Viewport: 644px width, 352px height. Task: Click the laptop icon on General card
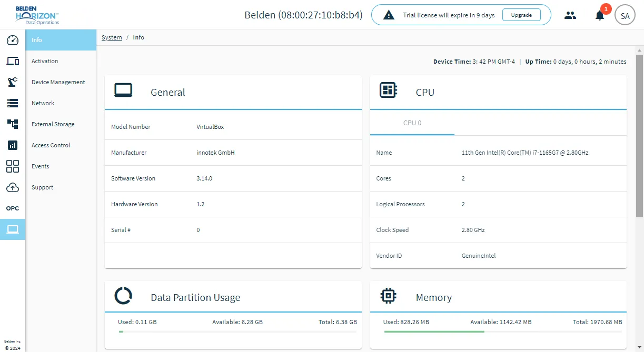tap(123, 90)
